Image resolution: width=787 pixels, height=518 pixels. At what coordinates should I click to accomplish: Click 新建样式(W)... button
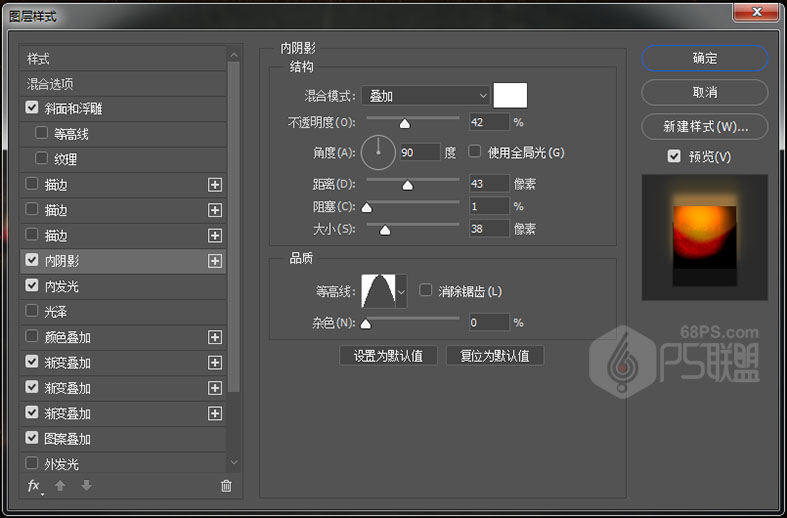[705, 126]
